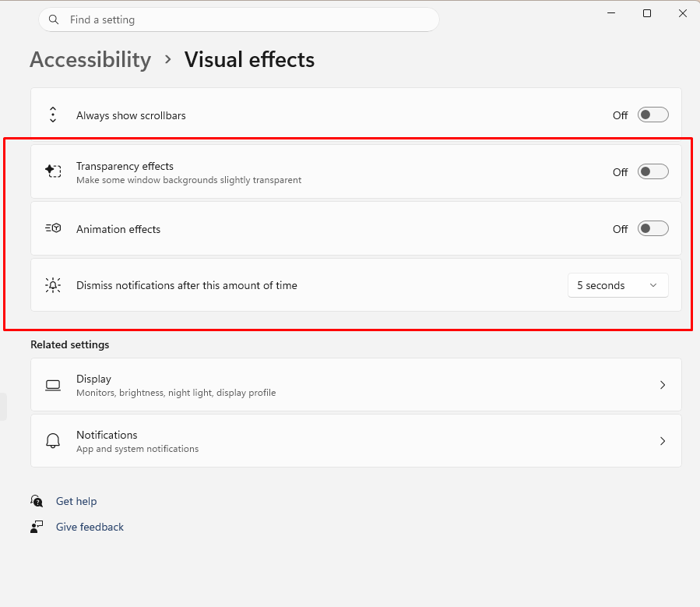Open the Give feedback link

click(x=90, y=527)
